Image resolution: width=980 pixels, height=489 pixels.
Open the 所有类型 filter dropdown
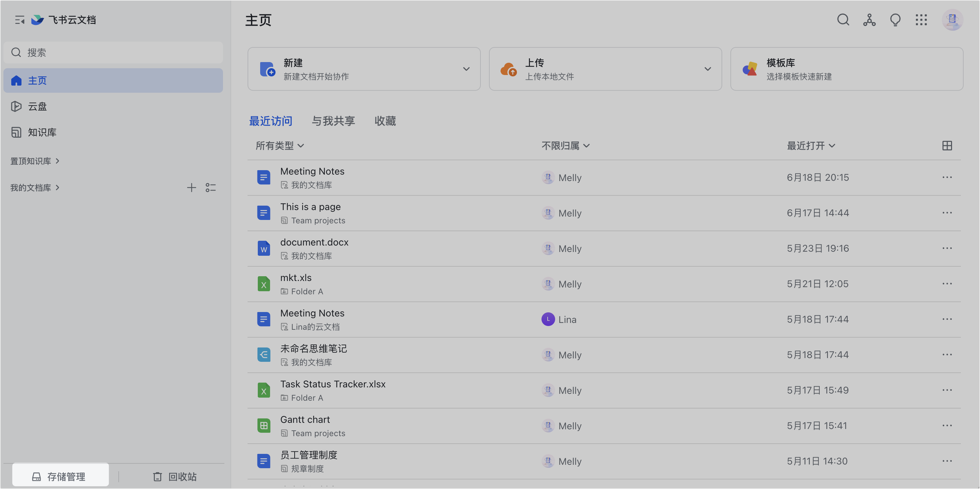(280, 146)
